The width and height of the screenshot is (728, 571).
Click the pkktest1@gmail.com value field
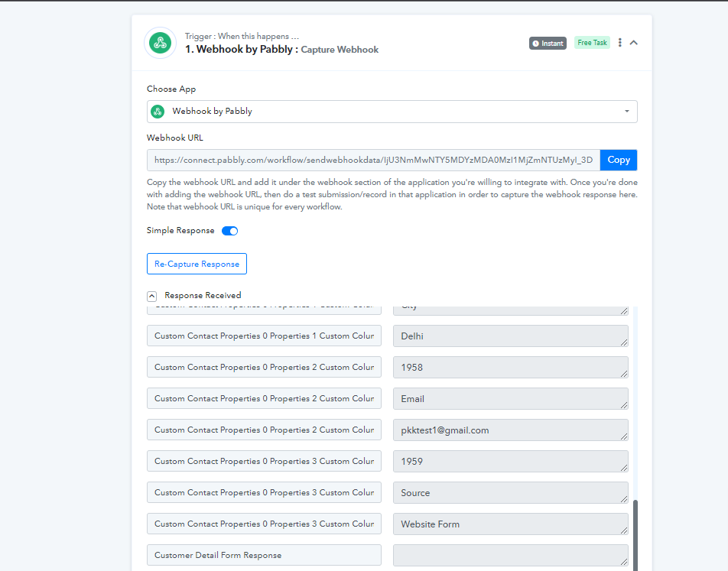(511, 430)
